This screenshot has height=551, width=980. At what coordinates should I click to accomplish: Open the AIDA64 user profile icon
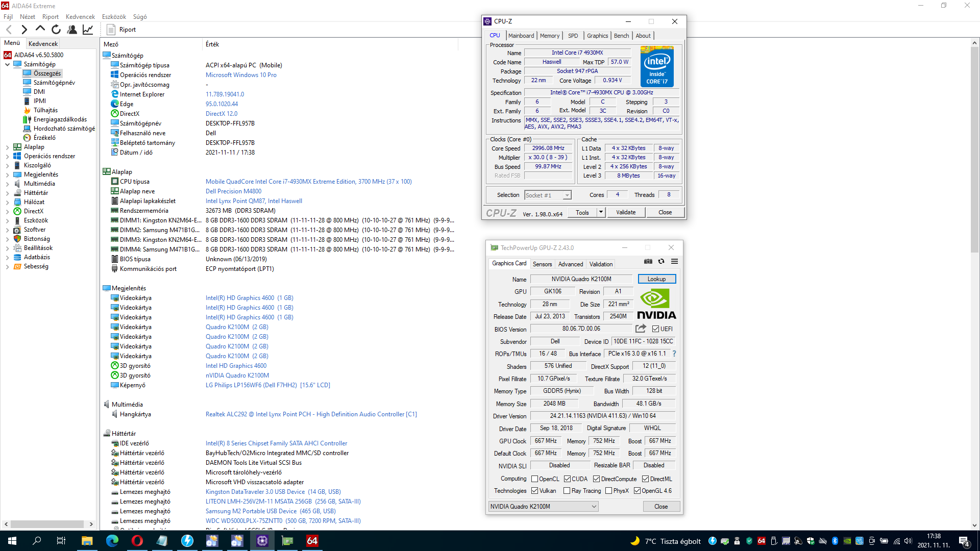coord(72,30)
